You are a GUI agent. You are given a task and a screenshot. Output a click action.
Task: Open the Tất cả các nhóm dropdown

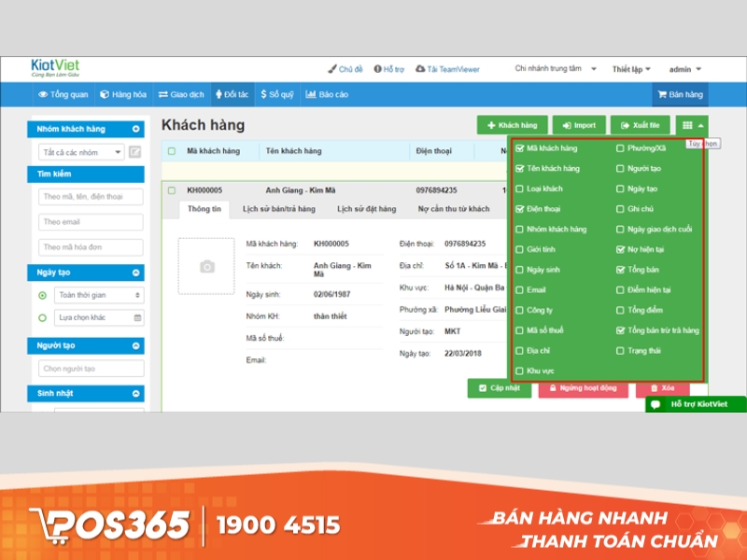[80, 152]
